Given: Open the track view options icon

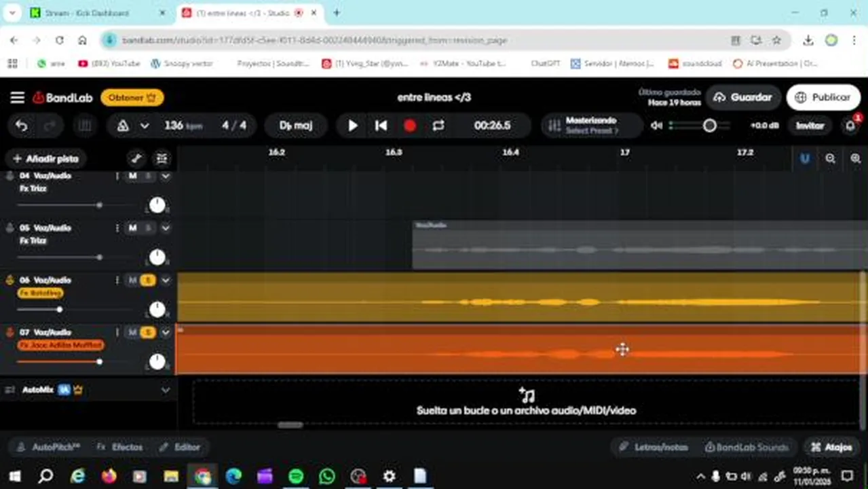Looking at the screenshot, I should pos(162,159).
